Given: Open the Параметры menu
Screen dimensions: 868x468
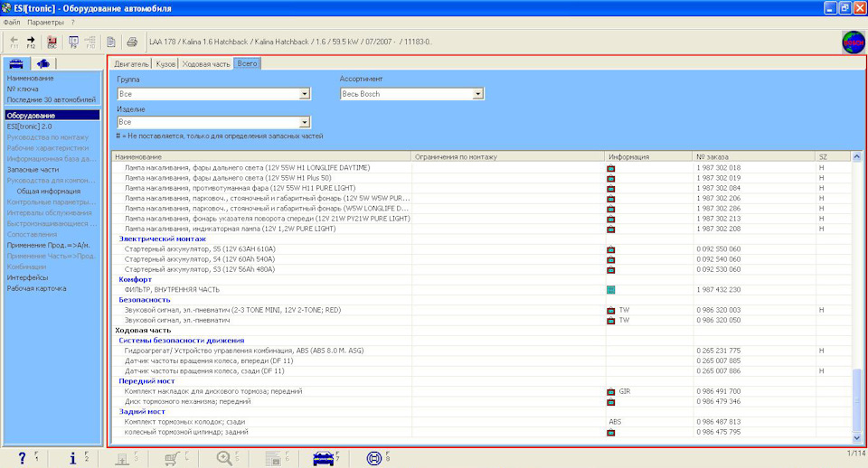Looking at the screenshot, I should tap(45, 23).
